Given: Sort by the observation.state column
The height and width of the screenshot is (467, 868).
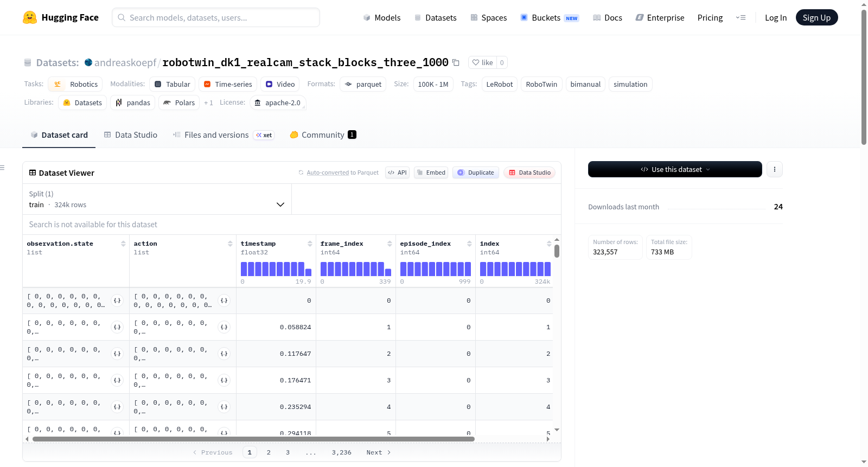Looking at the screenshot, I should point(123,244).
